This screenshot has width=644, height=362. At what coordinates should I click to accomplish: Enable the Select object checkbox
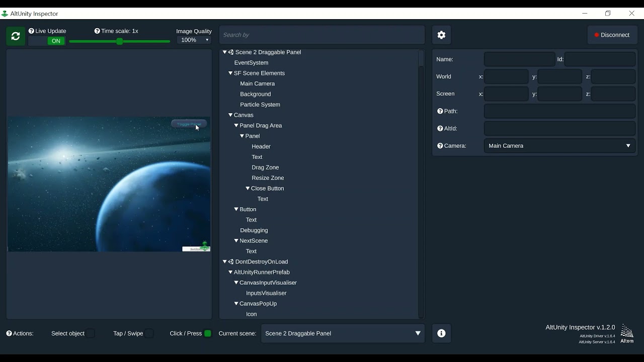91,333
